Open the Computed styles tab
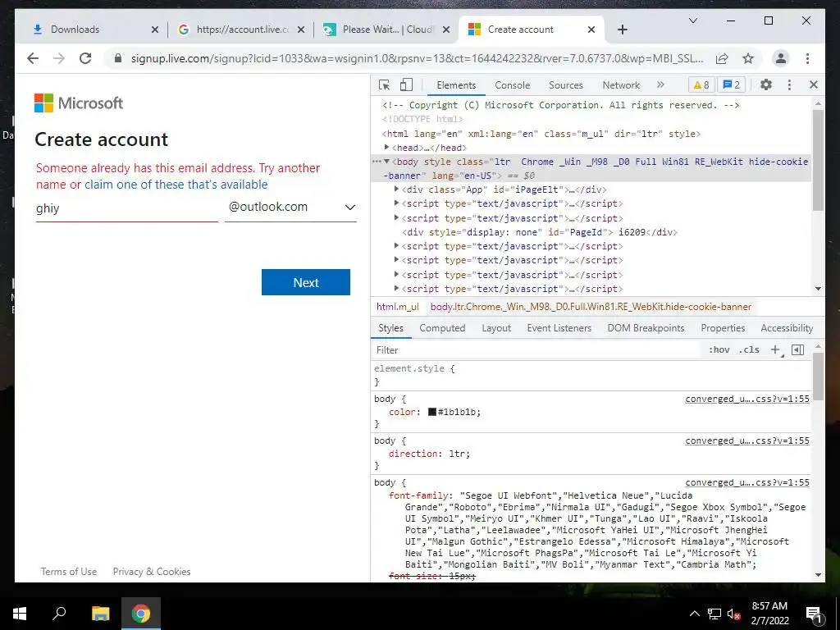Image resolution: width=840 pixels, height=630 pixels. (x=442, y=328)
